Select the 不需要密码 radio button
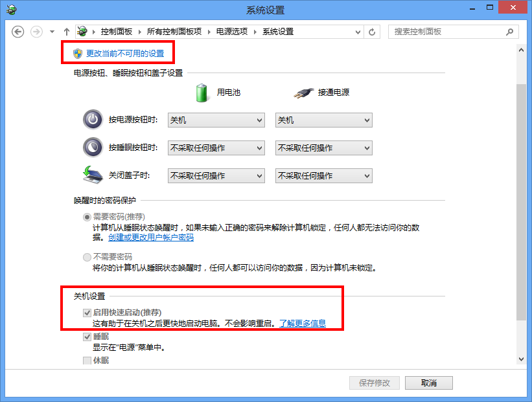Viewport: 532px width, 402px height. pyautogui.click(x=87, y=257)
